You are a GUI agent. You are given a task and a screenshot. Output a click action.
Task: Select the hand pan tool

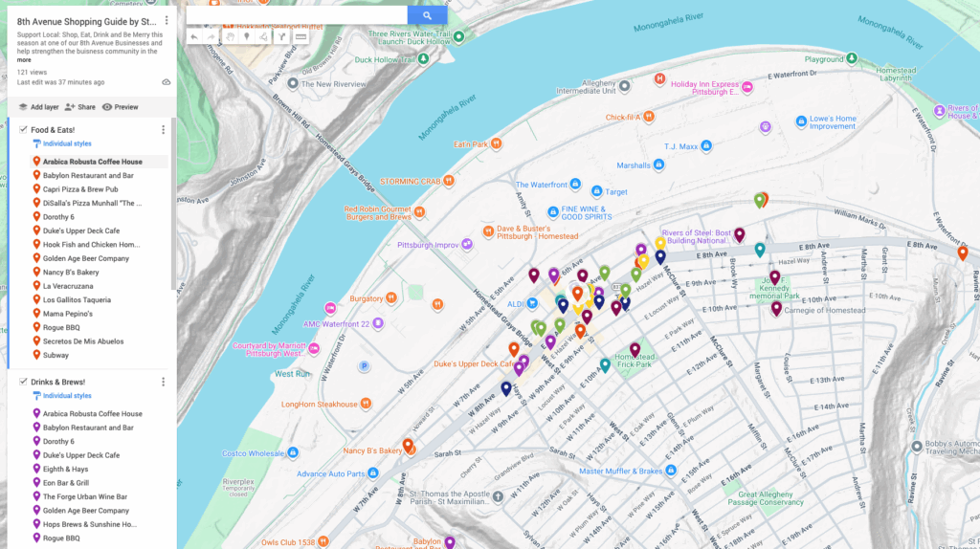click(x=230, y=37)
